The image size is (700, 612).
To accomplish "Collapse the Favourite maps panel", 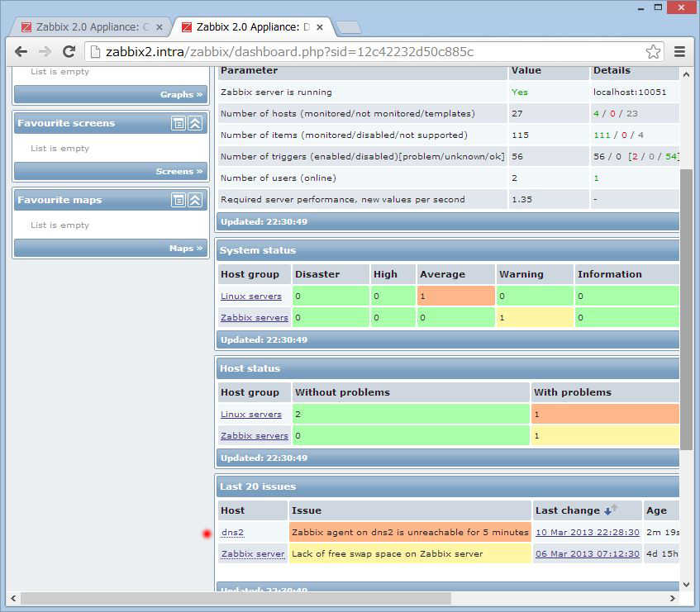I will point(195,200).
